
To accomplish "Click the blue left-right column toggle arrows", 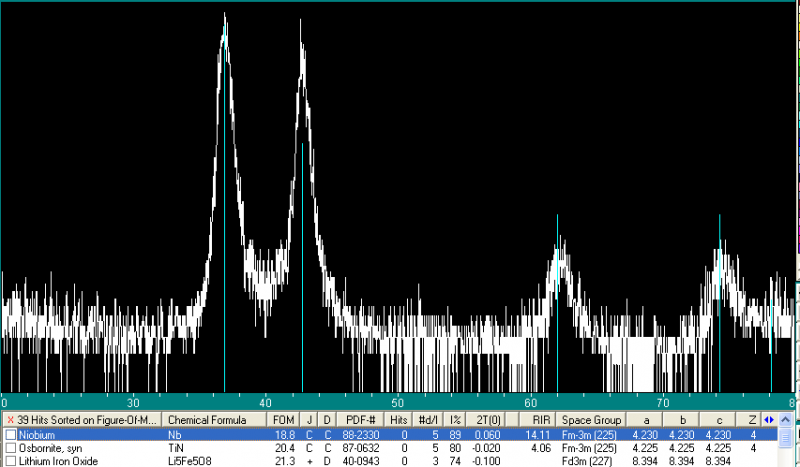I will 768,420.
